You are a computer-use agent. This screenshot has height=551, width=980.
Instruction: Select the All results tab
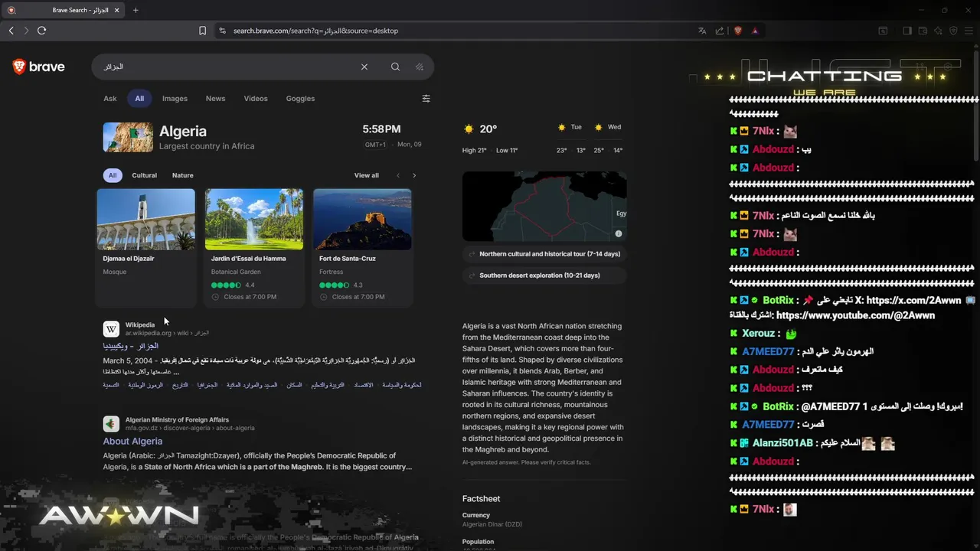[139, 98]
